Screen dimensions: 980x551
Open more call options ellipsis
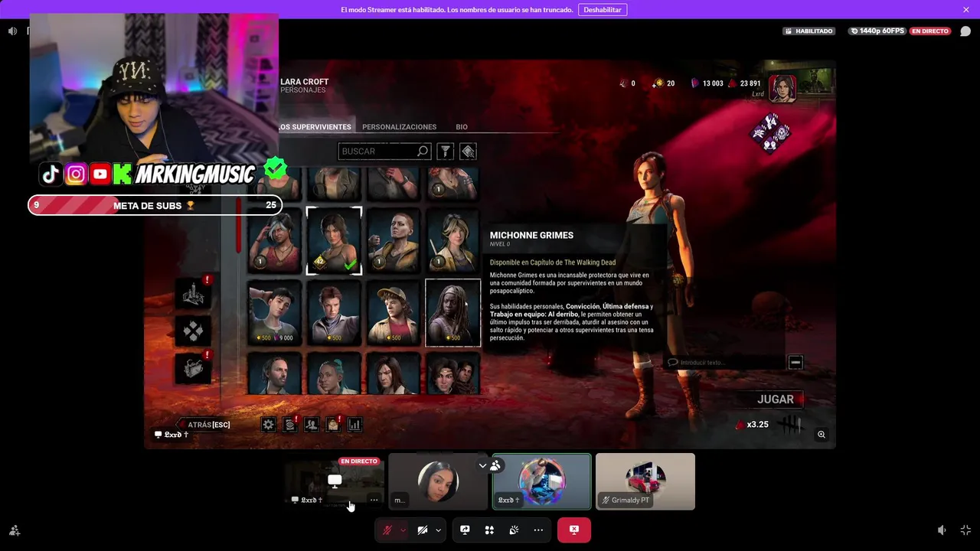[x=538, y=530]
